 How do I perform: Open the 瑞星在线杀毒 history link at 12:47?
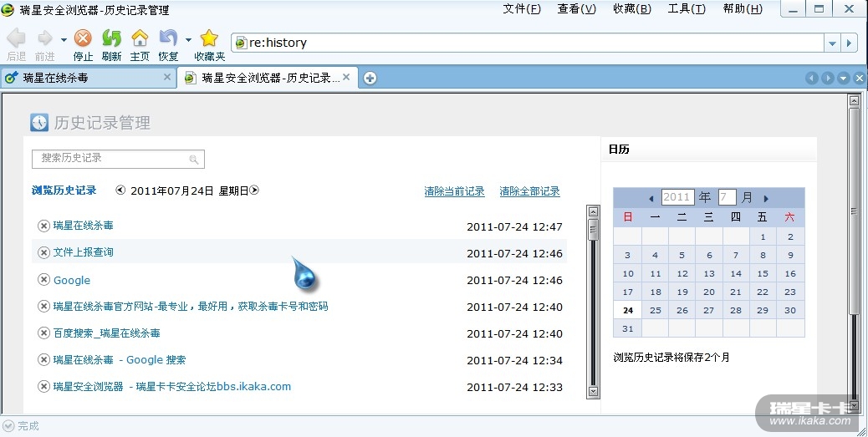83,226
